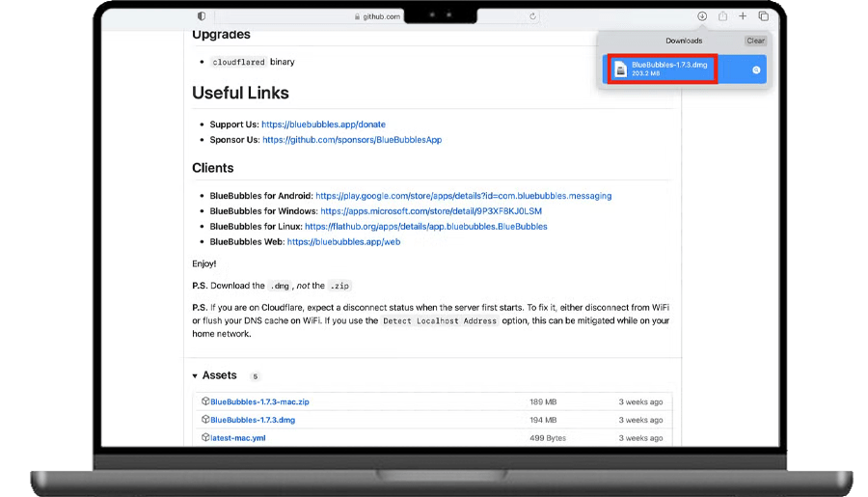Click package icon beside latest-mac.yml
The height and width of the screenshot is (497, 868).
click(205, 437)
